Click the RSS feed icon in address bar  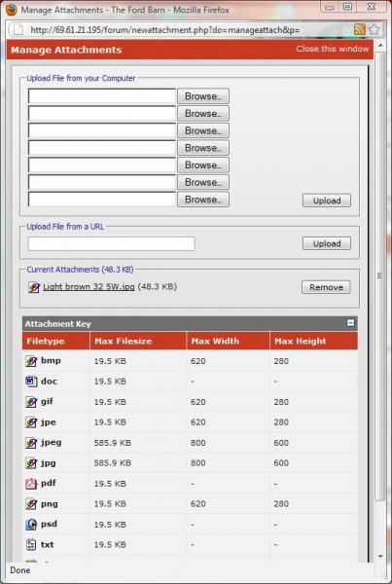[359, 30]
